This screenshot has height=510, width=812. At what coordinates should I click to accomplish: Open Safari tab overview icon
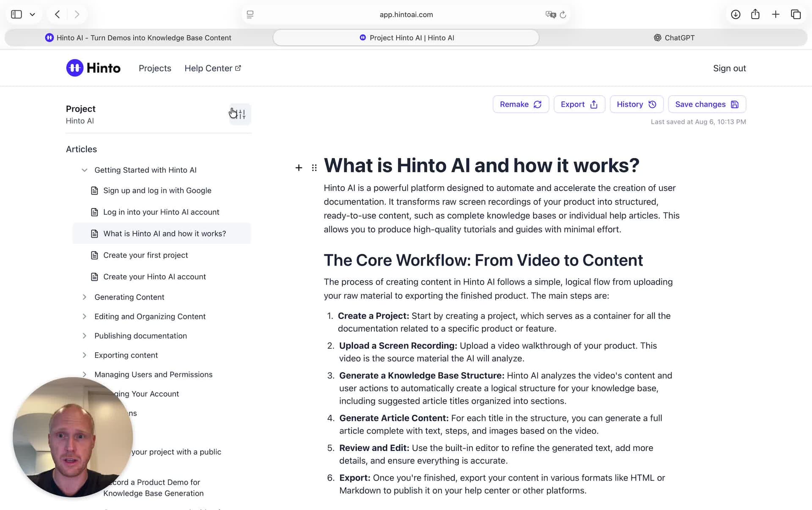796,14
